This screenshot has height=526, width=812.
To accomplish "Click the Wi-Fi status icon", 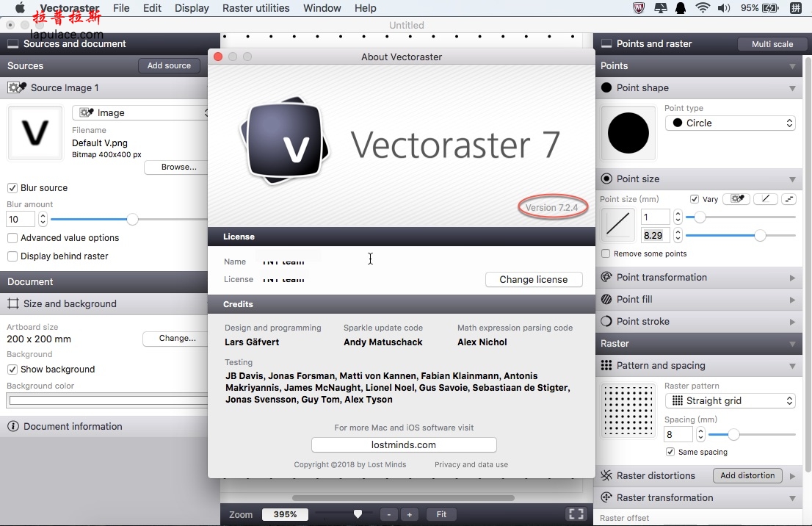I will 703,8.
